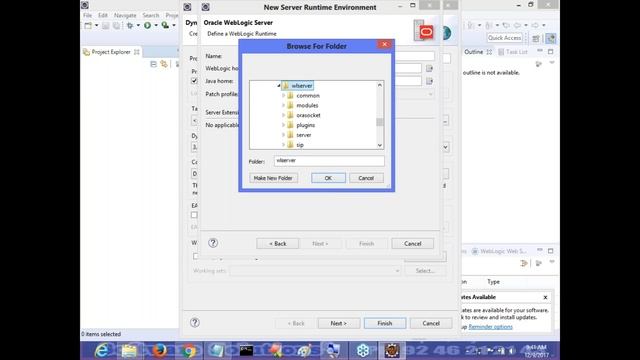Open the Run icon dropdown arrow
Image resolution: width=640 pixels, height=360 pixels.
pyautogui.click(x=156, y=26)
